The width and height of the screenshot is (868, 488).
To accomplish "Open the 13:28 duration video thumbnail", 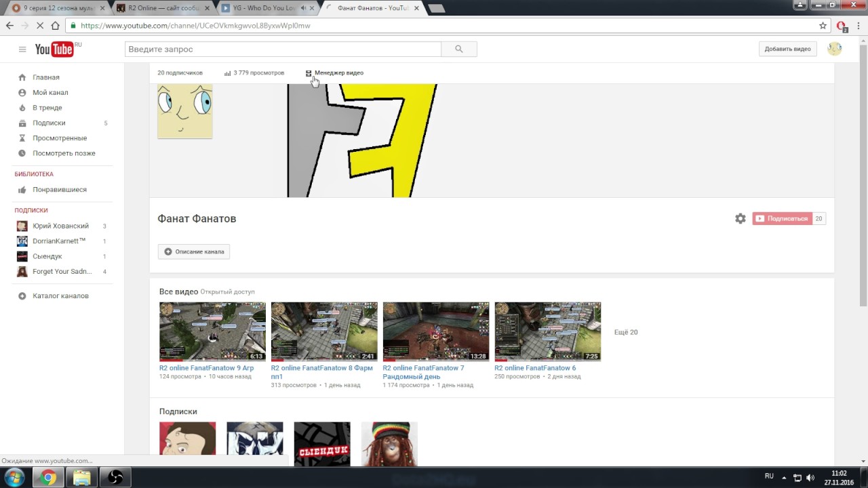I will 436,331.
